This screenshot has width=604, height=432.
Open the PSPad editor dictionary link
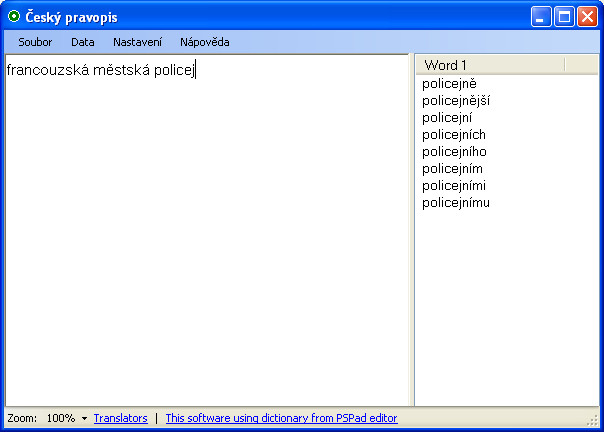[x=281, y=418]
